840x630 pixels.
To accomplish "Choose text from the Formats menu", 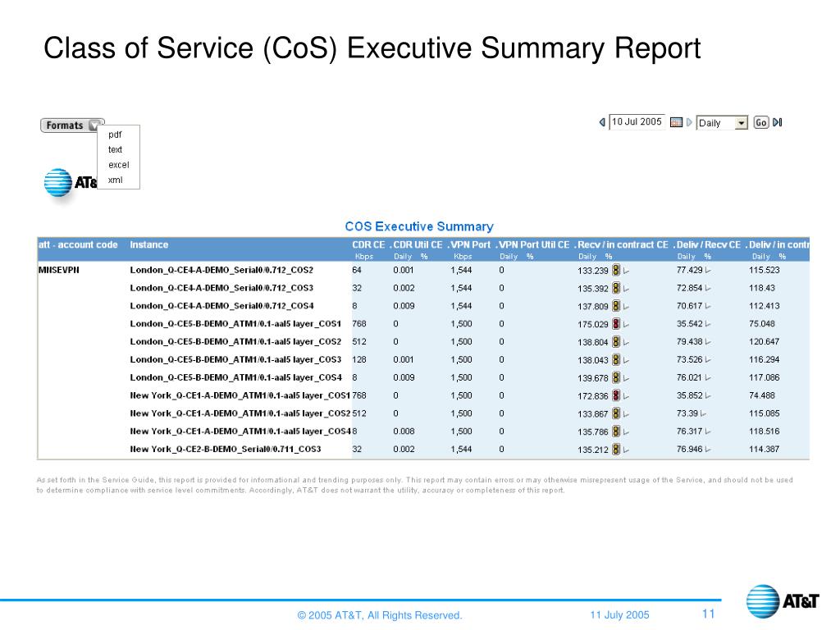I will tap(115, 149).
